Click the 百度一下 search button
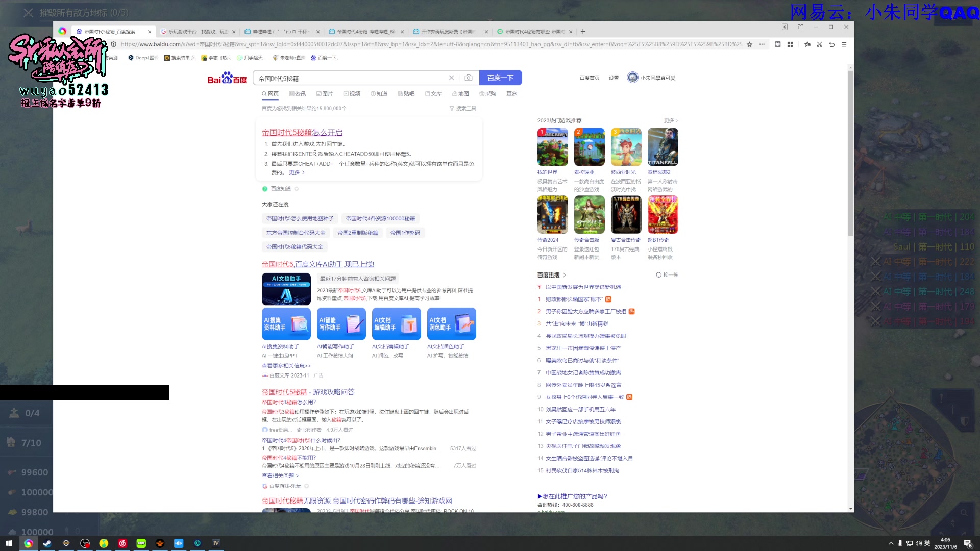980x551 pixels. pyautogui.click(x=500, y=78)
